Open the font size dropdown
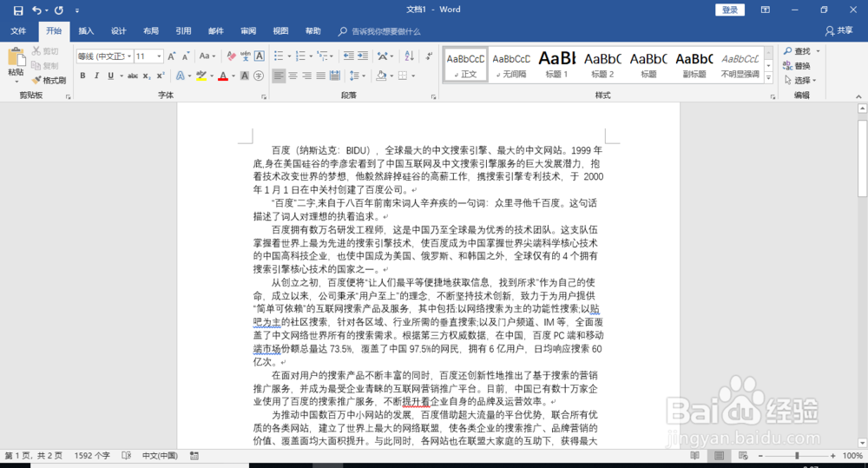The width and height of the screenshot is (868, 468). [x=159, y=56]
